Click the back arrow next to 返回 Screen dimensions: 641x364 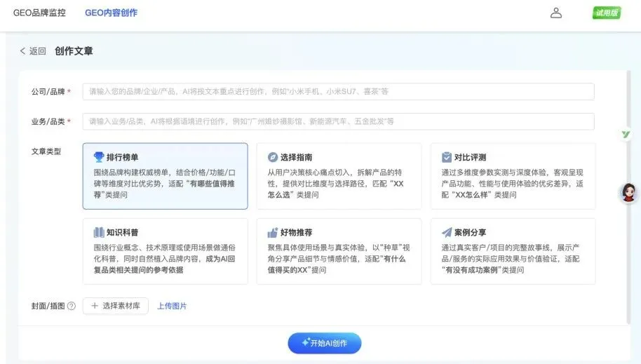(x=22, y=51)
